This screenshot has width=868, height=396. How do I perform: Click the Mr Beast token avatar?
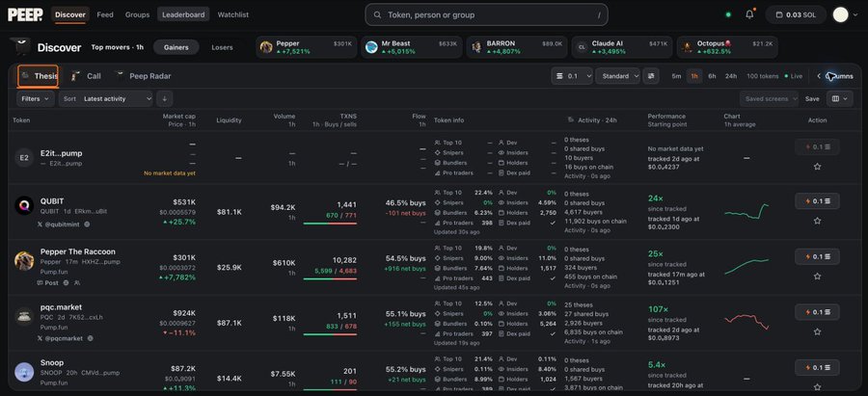371,47
